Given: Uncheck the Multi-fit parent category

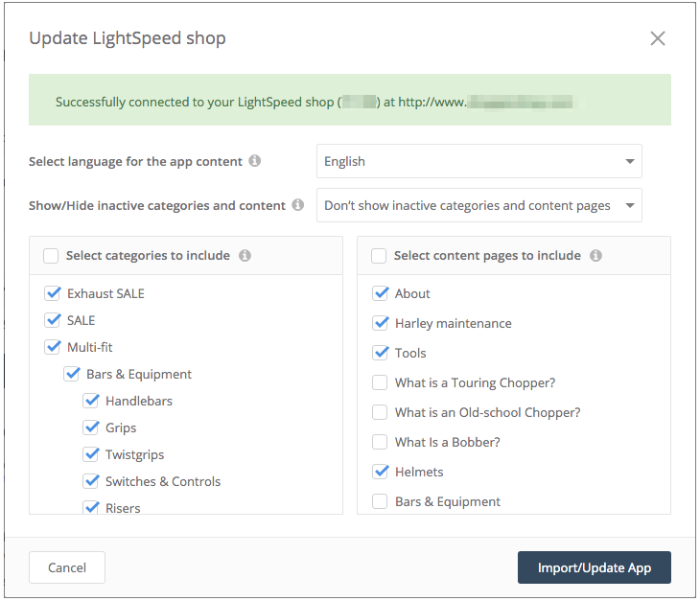Looking at the screenshot, I should pyautogui.click(x=53, y=347).
